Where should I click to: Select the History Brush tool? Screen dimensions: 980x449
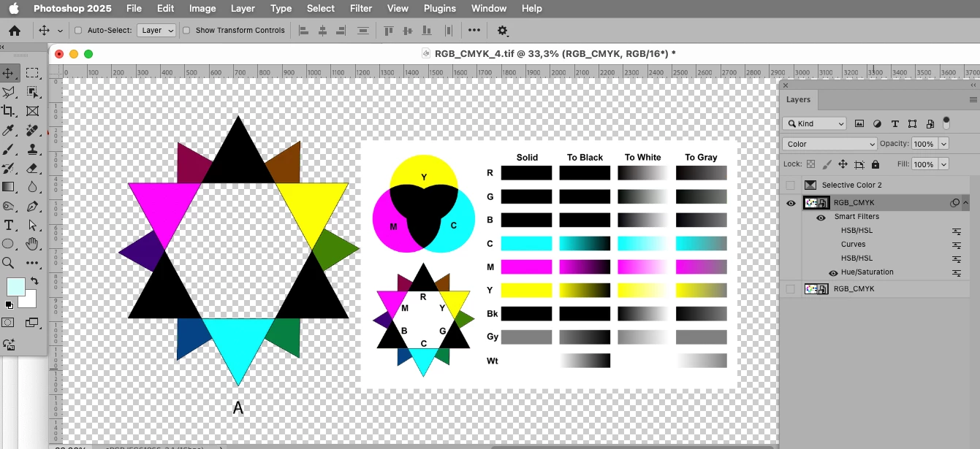[9, 168]
